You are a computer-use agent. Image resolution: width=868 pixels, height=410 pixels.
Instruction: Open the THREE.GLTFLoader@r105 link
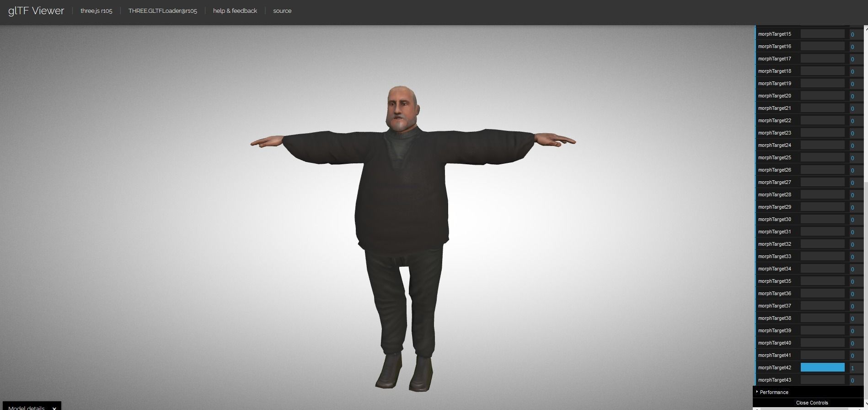(162, 11)
